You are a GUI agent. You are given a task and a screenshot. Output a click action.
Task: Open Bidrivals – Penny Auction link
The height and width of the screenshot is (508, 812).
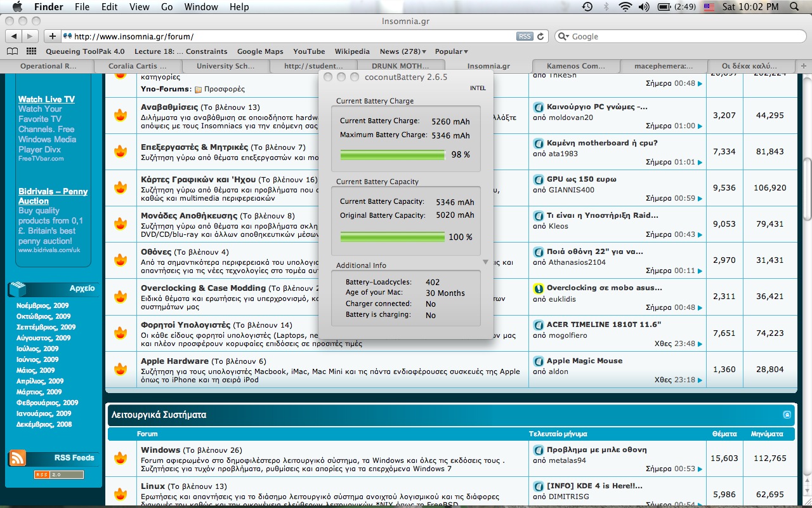point(53,196)
